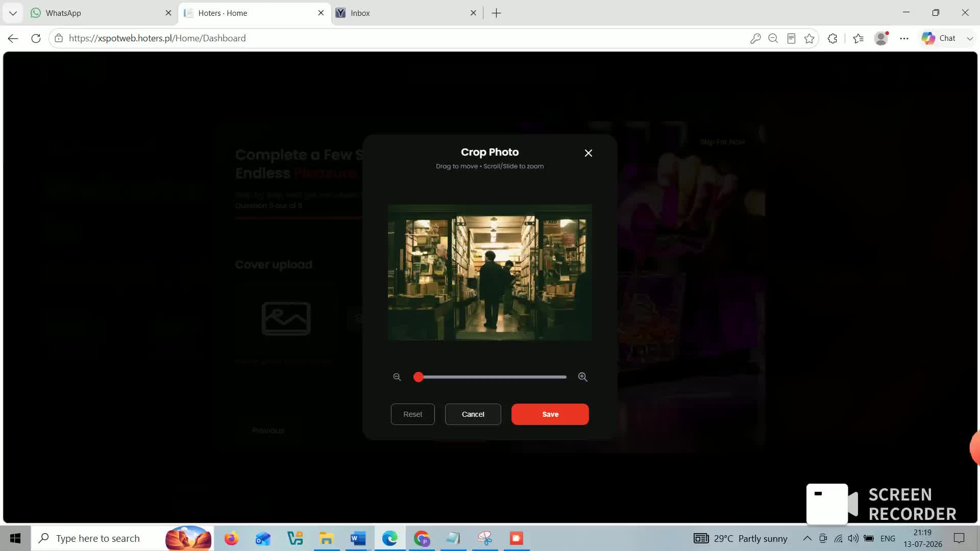Refresh the current page
The height and width of the screenshot is (551, 980).
36,38
